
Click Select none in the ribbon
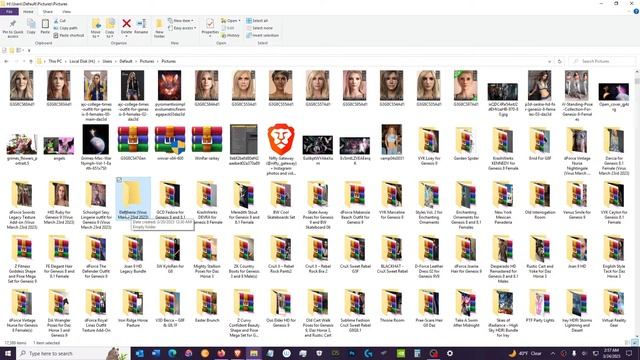tap(259, 28)
